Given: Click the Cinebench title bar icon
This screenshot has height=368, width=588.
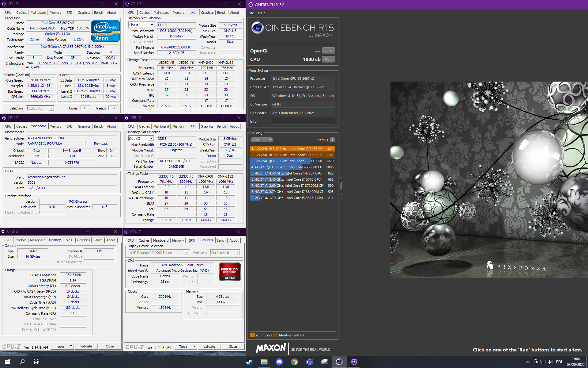Looking at the screenshot, I should pyautogui.click(x=251, y=5).
